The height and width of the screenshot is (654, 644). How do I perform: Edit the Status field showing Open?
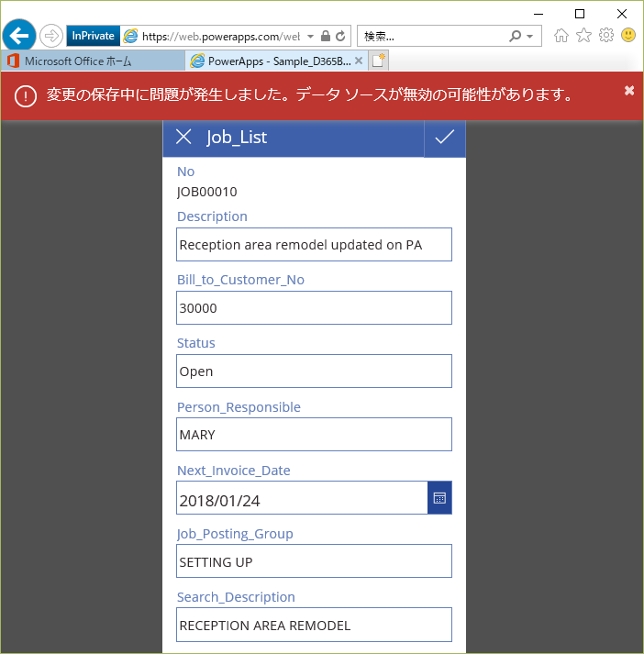tap(314, 371)
